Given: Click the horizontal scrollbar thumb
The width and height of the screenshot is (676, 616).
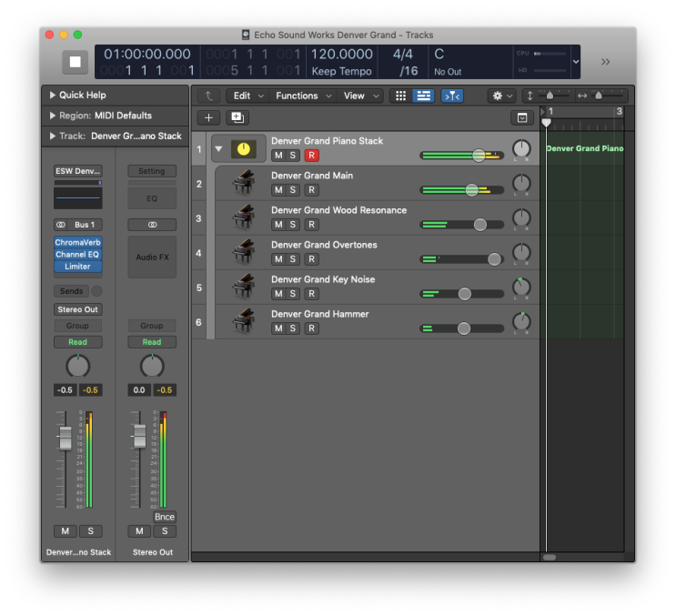Looking at the screenshot, I should click(x=550, y=557).
